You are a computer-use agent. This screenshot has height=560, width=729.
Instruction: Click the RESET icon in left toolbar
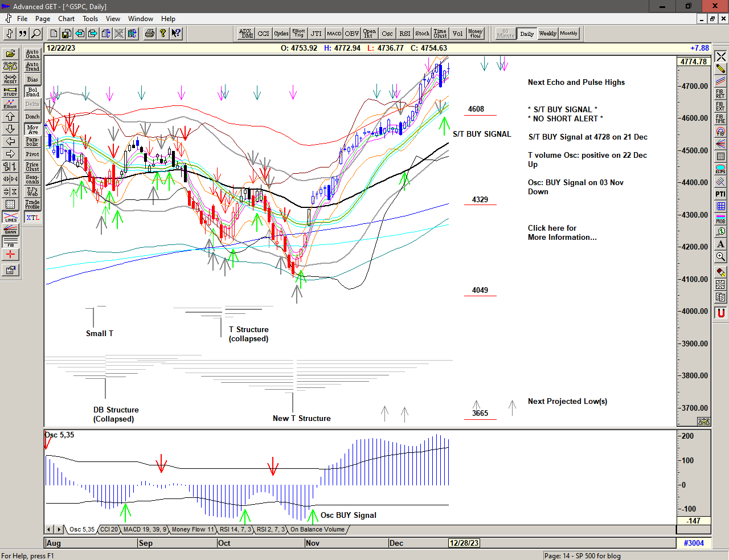tap(10, 79)
